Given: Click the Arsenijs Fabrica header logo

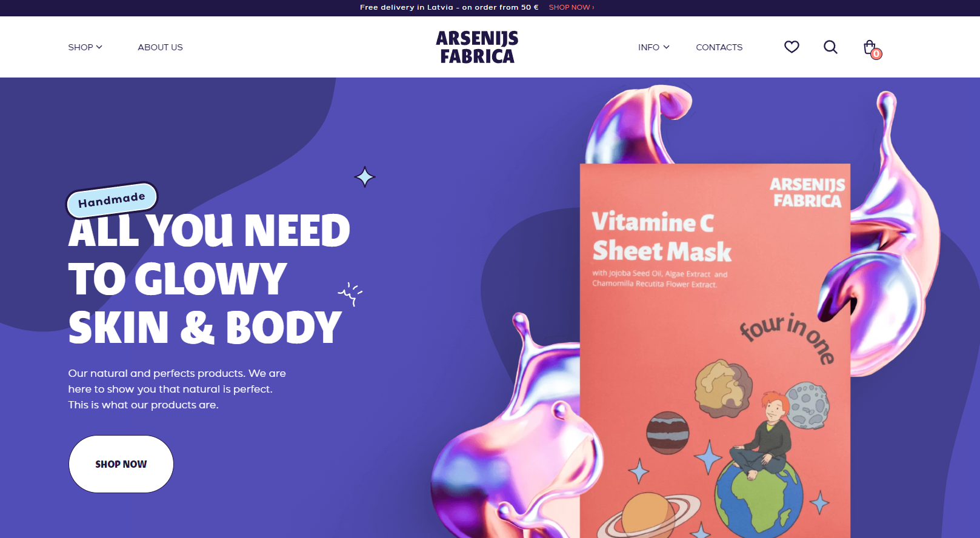Looking at the screenshot, I should click(x=477, y=47).
